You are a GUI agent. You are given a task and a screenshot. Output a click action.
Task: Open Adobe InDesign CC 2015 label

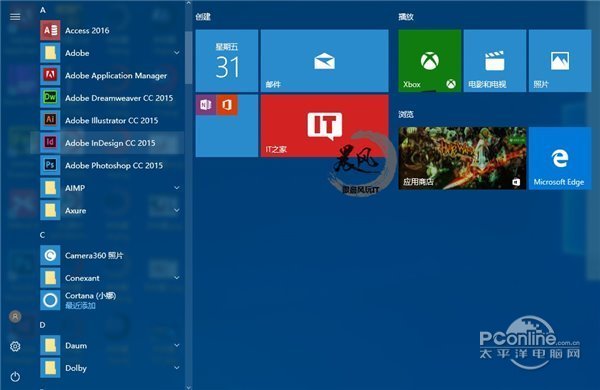pyautogui.click(x=110, y=143)
